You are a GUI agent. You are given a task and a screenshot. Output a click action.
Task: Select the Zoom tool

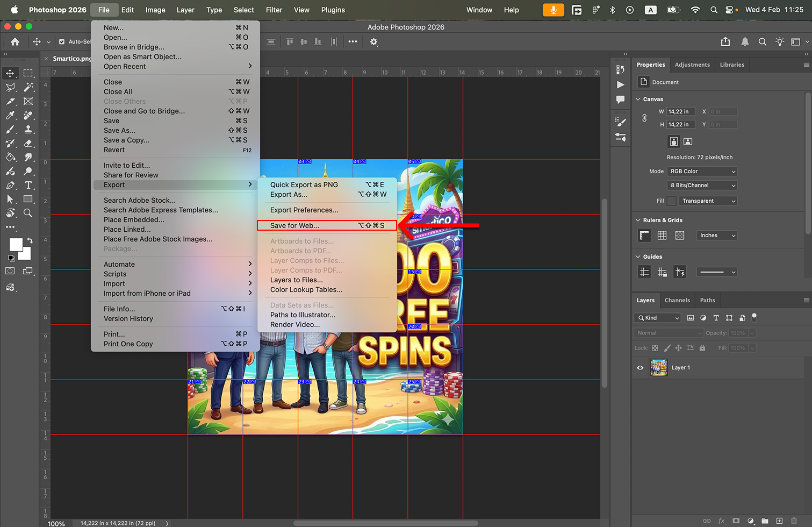[x=28, y=213]
